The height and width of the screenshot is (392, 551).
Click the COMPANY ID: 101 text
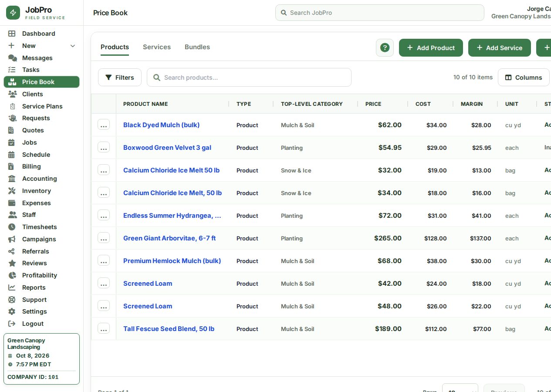pyautogui.click(x=33, y=377)
